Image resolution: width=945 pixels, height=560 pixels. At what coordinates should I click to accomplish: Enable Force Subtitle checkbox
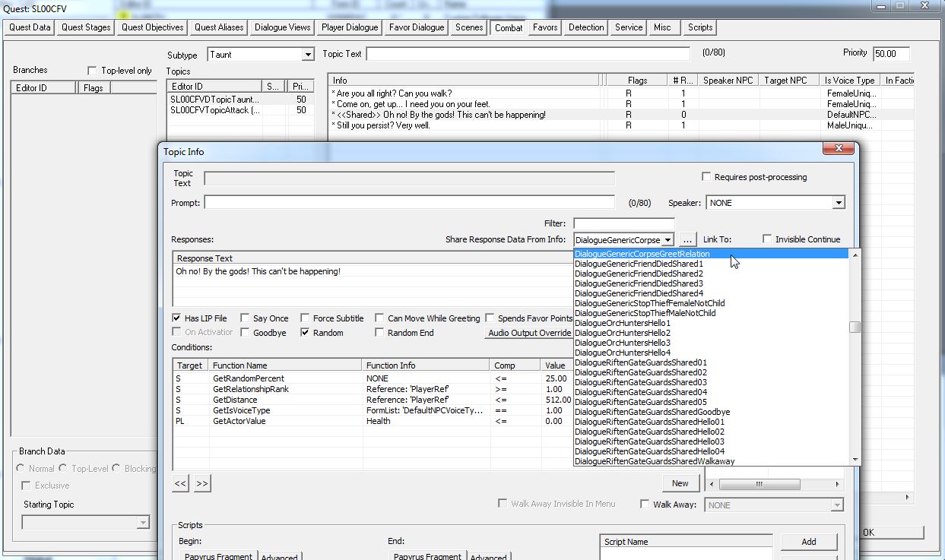tap(305, 318)
